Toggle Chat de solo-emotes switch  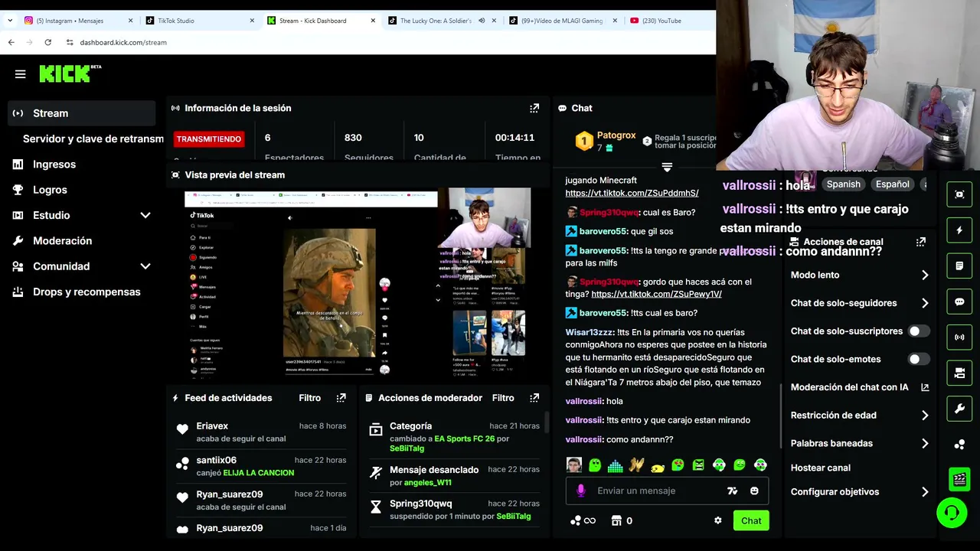(918, 359)
